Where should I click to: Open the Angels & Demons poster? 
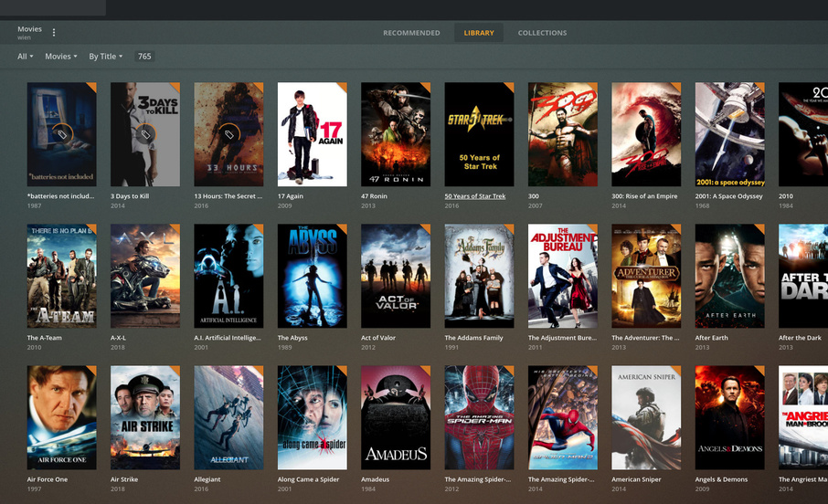[730, 417]
